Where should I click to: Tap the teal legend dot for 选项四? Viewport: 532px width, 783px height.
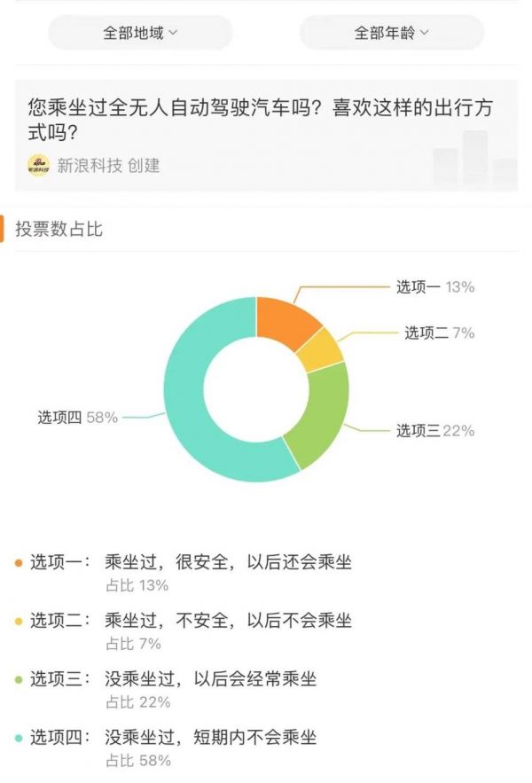[19, 738]
